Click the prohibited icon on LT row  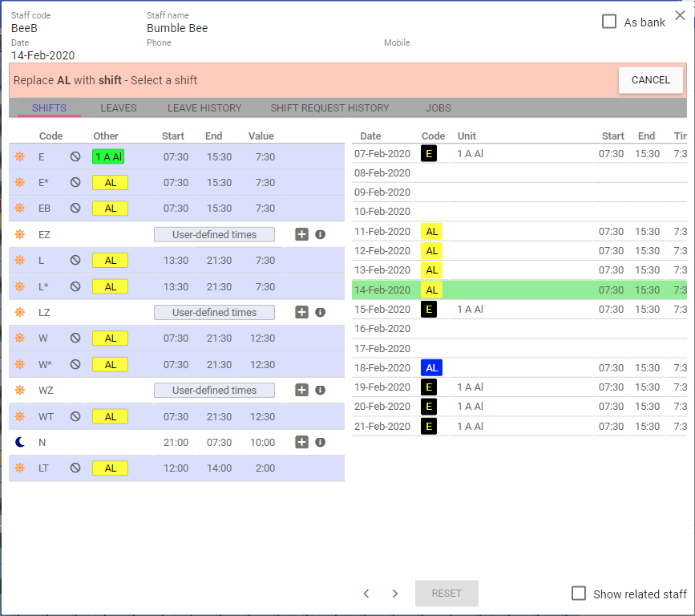tap(75, 468)
